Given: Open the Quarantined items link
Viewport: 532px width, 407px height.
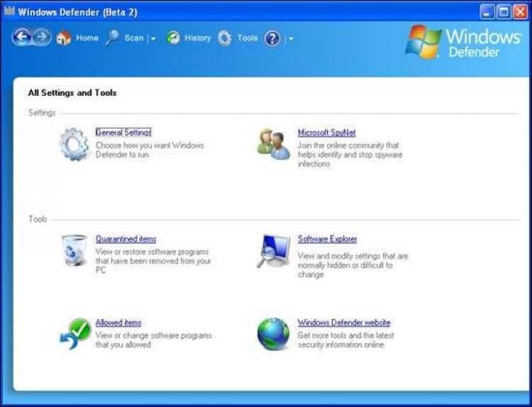Looking at the screenshot, I should click(126, 239).
